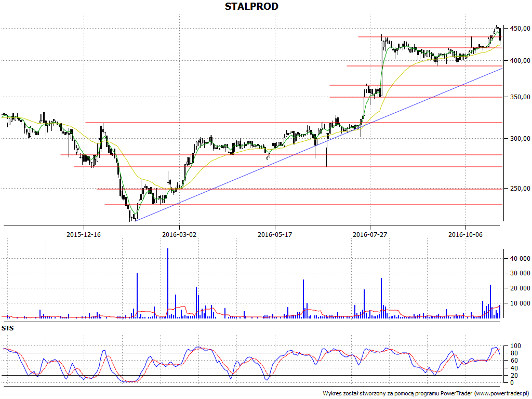Select the 100 level on STS axis

tap(515, 346)
